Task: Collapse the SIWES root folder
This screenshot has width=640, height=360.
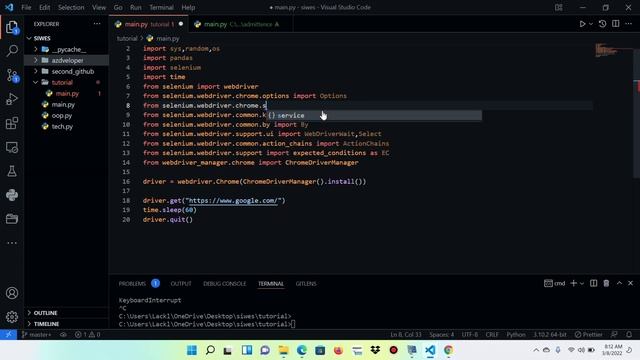Action: coord(67,38)
